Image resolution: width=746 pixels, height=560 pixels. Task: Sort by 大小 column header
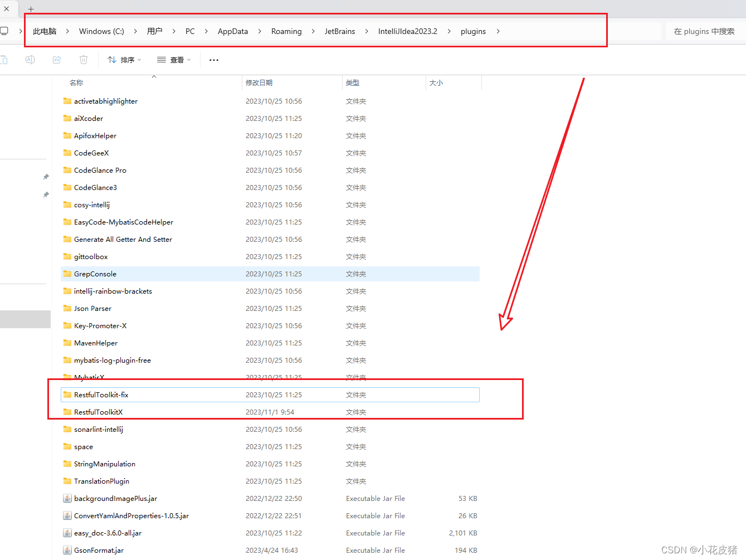(436, 82)
